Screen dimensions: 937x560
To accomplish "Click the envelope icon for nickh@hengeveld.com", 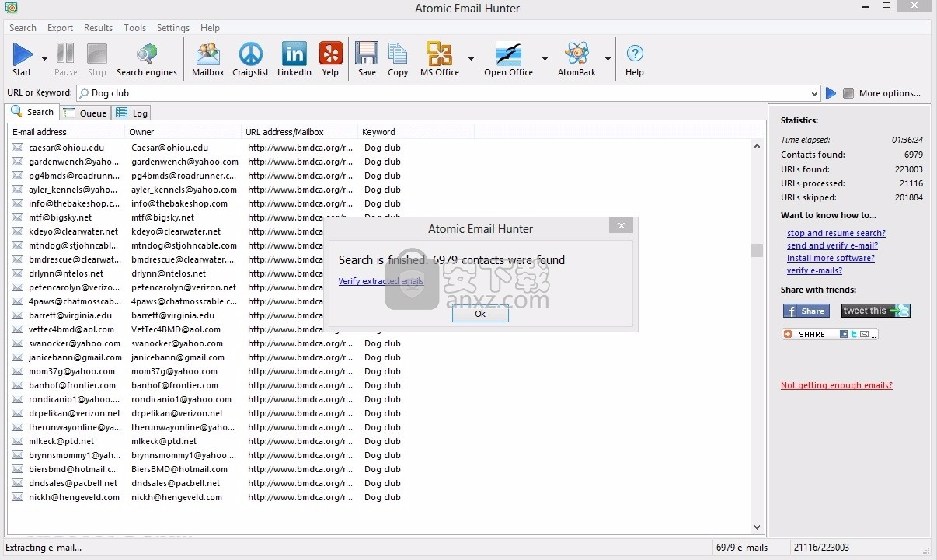I will coord(17,497).
